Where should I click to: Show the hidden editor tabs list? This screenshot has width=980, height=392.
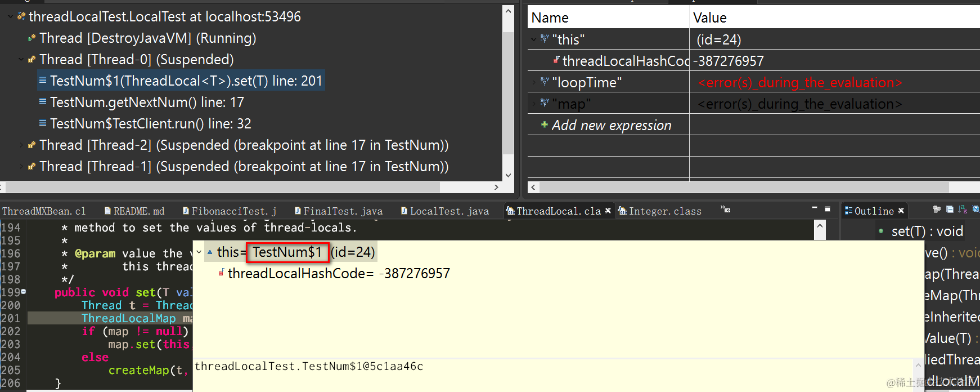pos(726,209)
